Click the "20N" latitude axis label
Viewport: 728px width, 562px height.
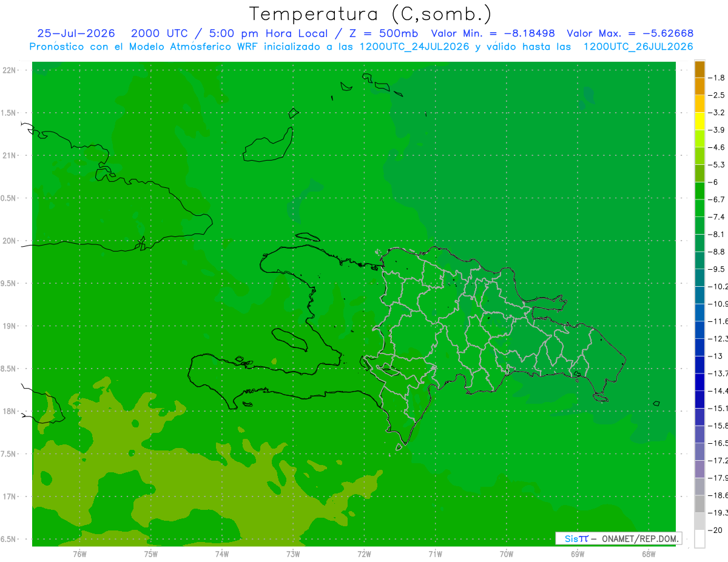9,241
